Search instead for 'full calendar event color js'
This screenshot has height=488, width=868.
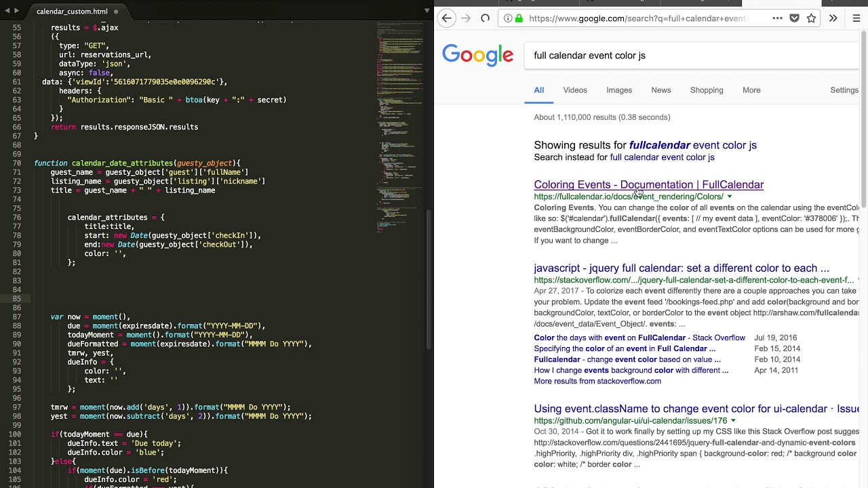[662, 157]
